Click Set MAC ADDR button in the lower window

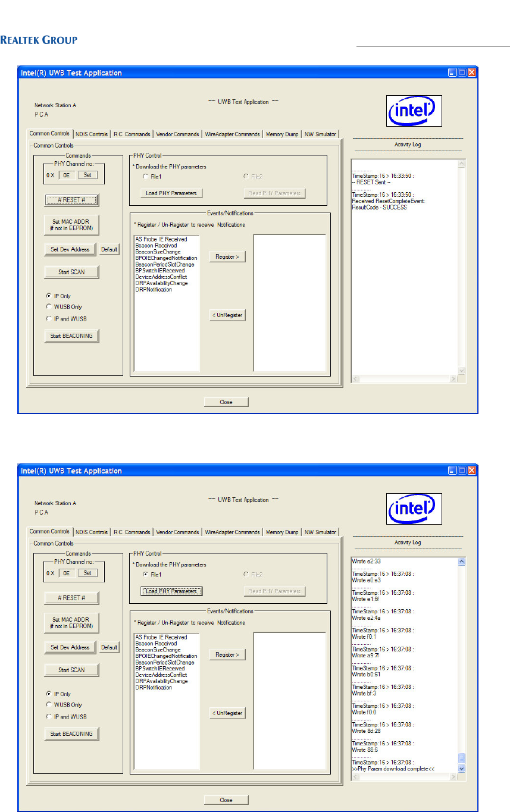point(71,622)
